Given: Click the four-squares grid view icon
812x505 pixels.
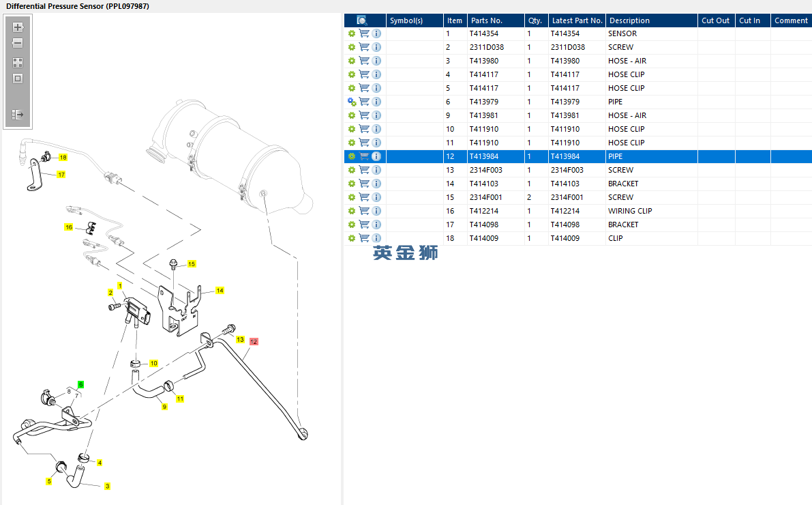Looking at the screenshot, I should click(18, 63).
